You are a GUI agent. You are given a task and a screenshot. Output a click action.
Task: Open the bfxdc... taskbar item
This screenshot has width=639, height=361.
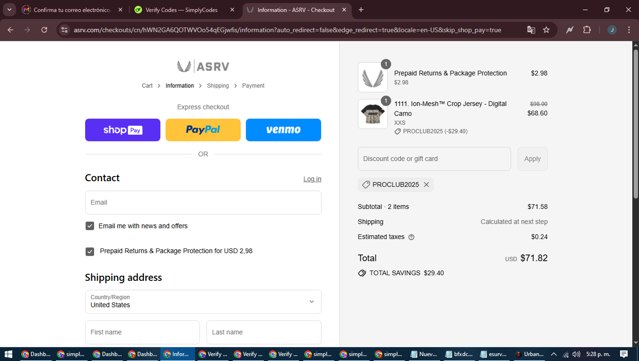[459, 354]
